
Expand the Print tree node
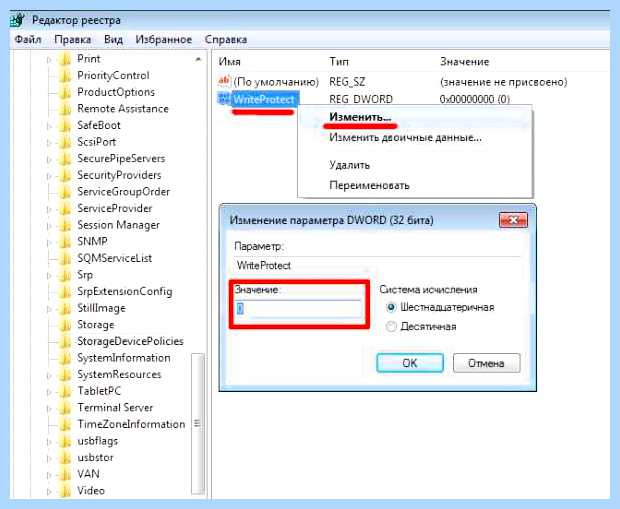49,60
